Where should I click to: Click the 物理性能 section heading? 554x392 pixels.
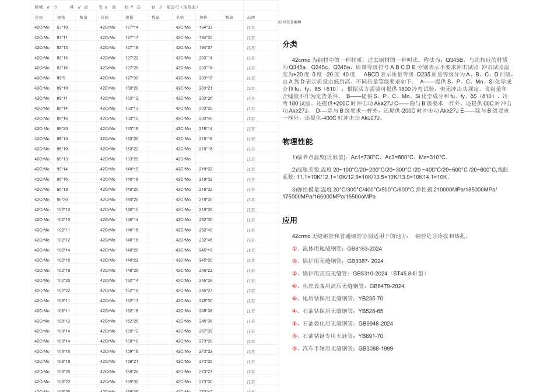coord(297,141)
